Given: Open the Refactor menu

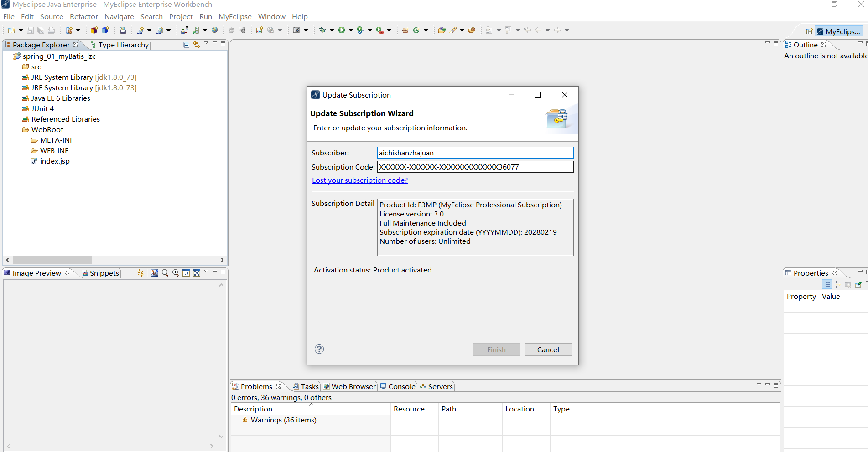Looking at the screenshot, I should pos(84,16).
